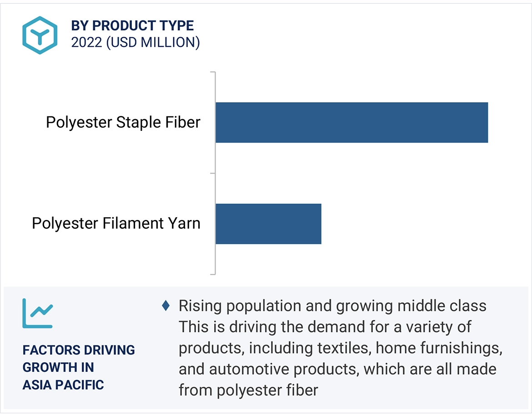Screen dimensions: 532x415
Task: Click the FACTORS DRIVING heading line
Action: point(79,350)
